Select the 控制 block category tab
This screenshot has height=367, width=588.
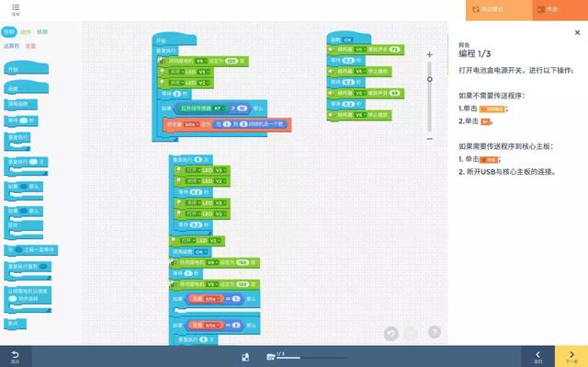9,32
